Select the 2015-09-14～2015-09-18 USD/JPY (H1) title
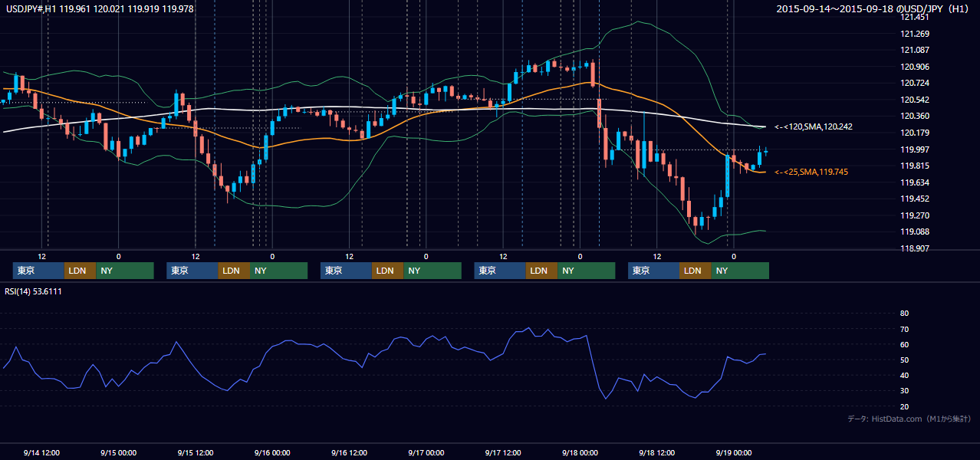 (x=874, y=9)
